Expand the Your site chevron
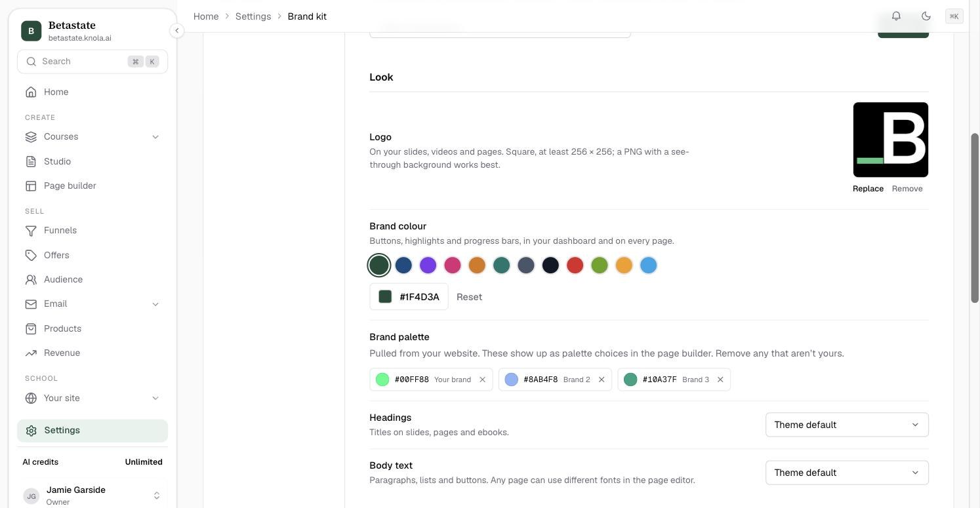The image size is (980, 508). (x=155, y=399)
